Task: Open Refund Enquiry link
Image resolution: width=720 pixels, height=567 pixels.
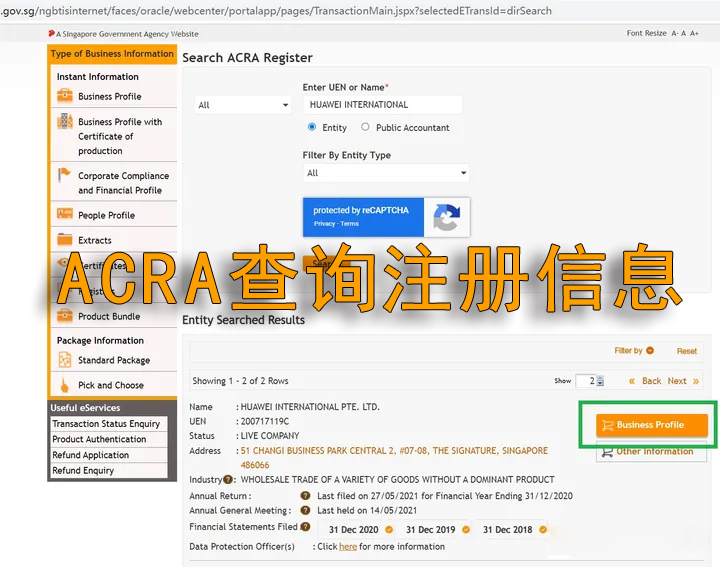Action: [x=108, y=471]
